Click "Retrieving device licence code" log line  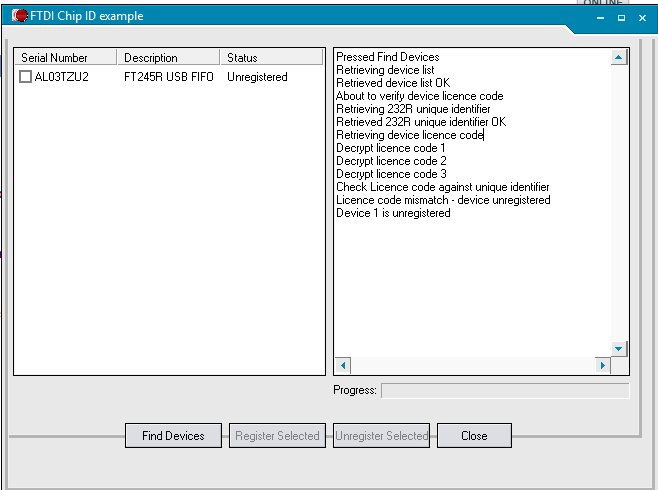click(x=410, y=135)
